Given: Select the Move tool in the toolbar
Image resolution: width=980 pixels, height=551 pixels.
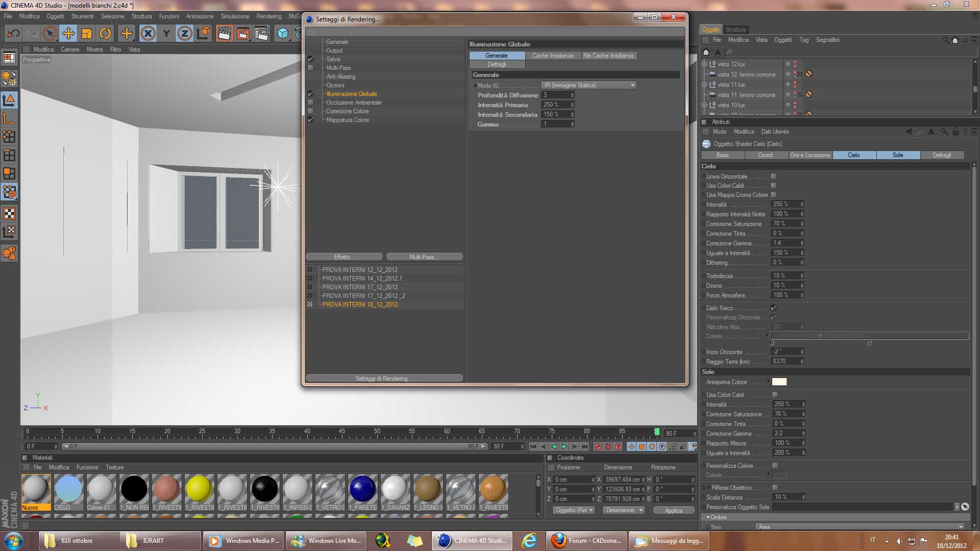Looking at the screenshot, I should tap(68, 34).
